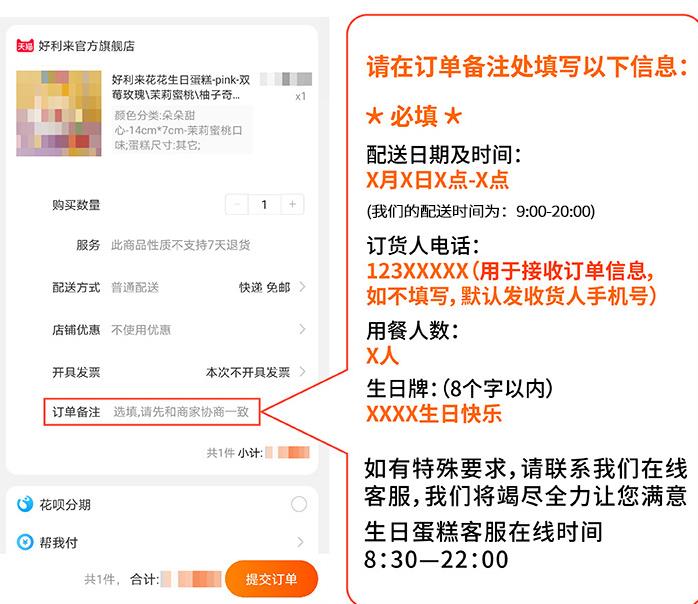Choose 本次不开具发票 invoice option

point(248,372)
